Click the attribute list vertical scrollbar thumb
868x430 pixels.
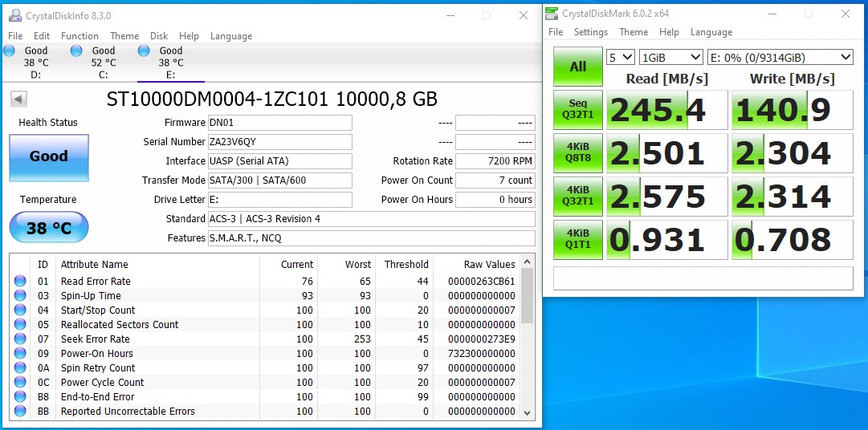[527, 295]
